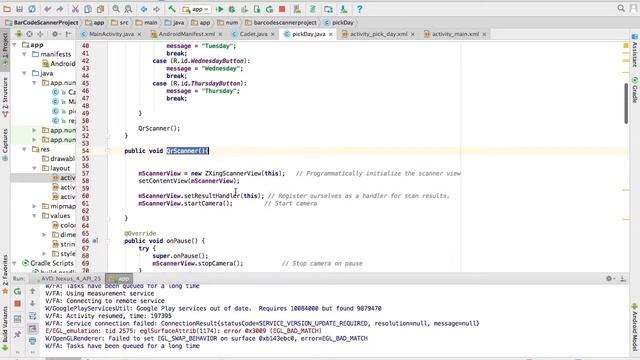Click the Stop red square toolbar icon
Image resolution: width=640 pixels, height=360 pixels.
(x=282, y=9)
